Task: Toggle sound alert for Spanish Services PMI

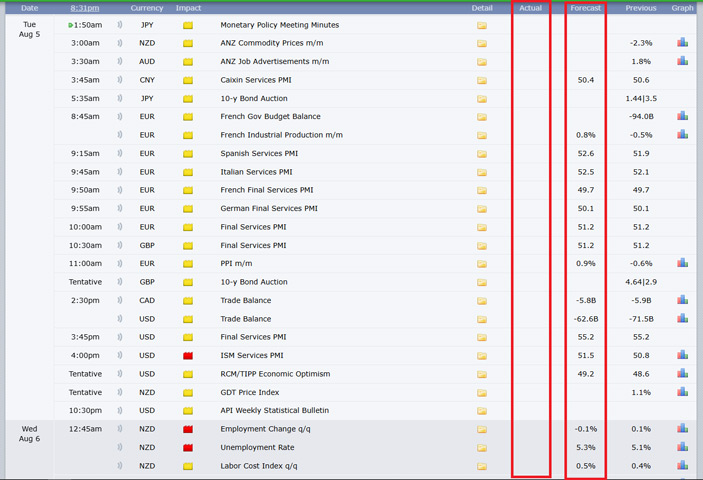Action: 121,154
